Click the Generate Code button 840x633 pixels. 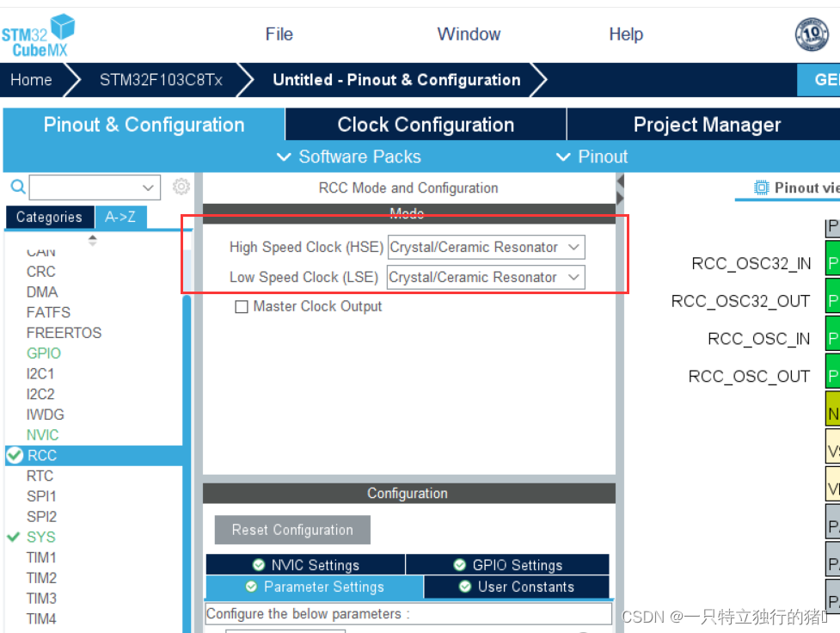pyautogui.click(x=819, y=80)
